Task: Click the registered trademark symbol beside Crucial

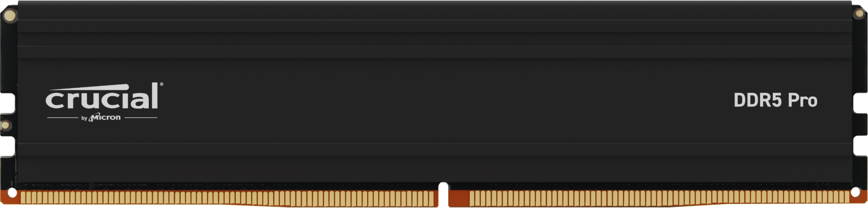Action: pos(161,84)
